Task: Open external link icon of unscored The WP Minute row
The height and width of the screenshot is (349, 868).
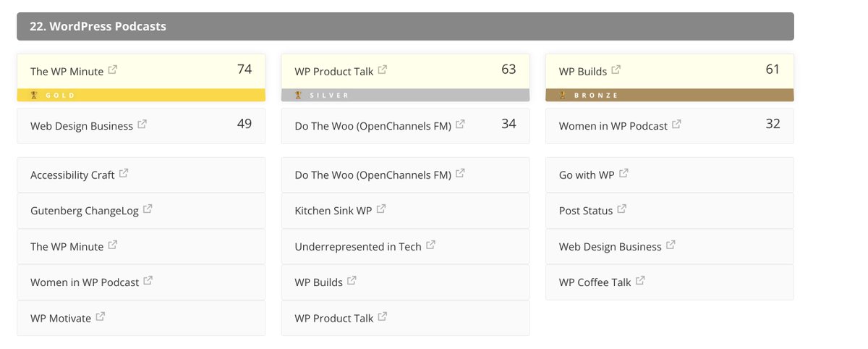Action: coord(113,245)
